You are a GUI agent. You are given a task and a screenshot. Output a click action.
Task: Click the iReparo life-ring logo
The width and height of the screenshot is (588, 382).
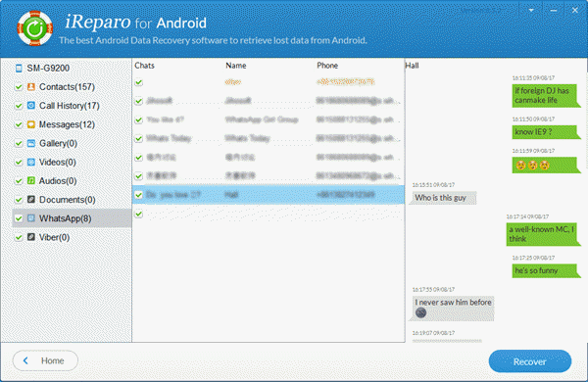pos(35,28)
